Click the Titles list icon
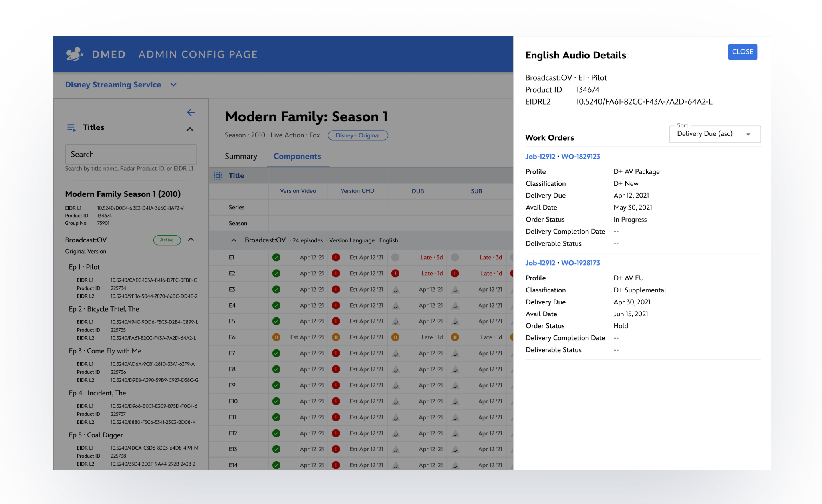The width and height of the screenshot is (822, 504). click(x=71, y=128)
